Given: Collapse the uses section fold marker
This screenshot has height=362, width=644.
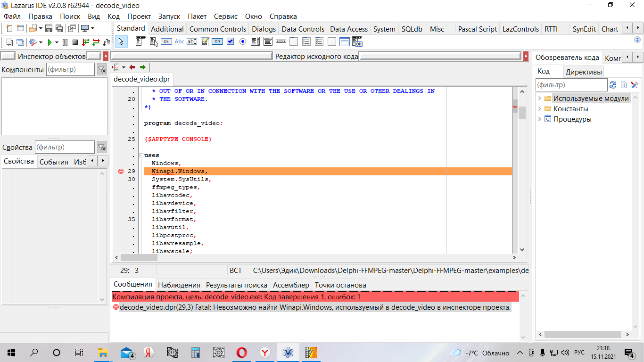Looking at the screenshot, I should [140, 155].
